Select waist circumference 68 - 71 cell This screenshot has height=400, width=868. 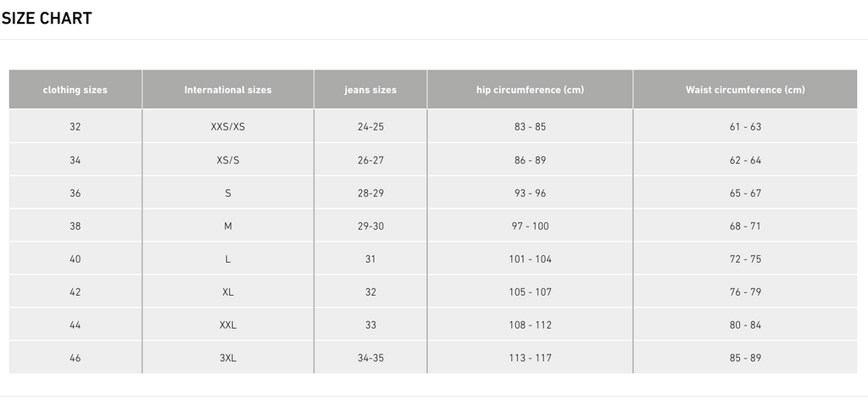[745, 225]
